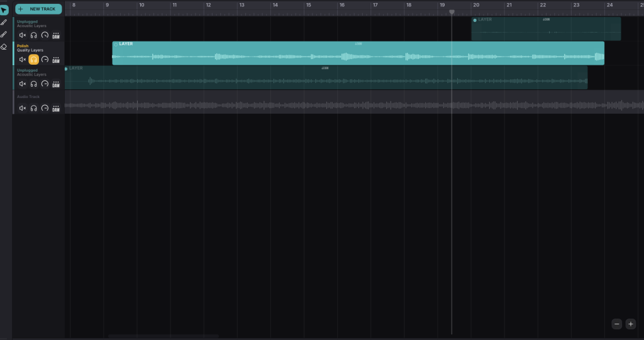Click volume knob on Audio Track
Image resolution: width=644 pixels, height=340 pixels.
[45, 109]
